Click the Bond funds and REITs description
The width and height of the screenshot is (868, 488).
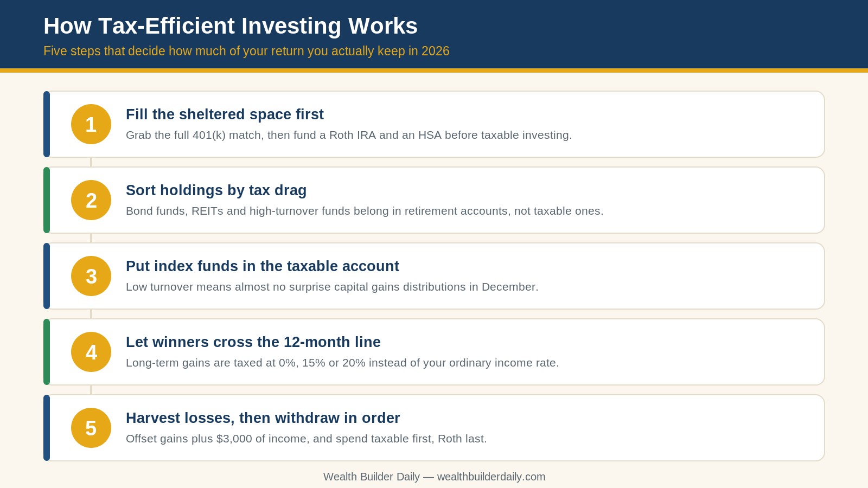(365, 211)
